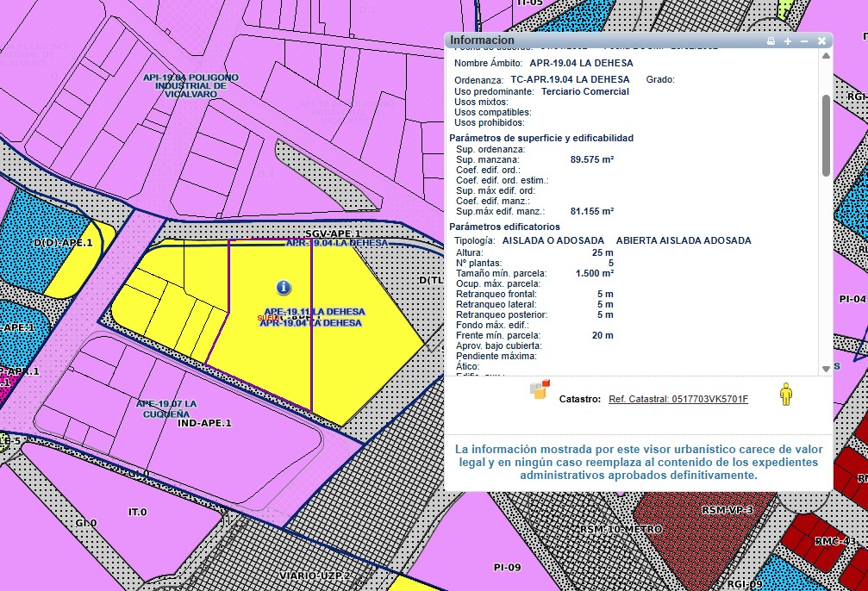Open the 3D buildings cube icon

[540, 389]
